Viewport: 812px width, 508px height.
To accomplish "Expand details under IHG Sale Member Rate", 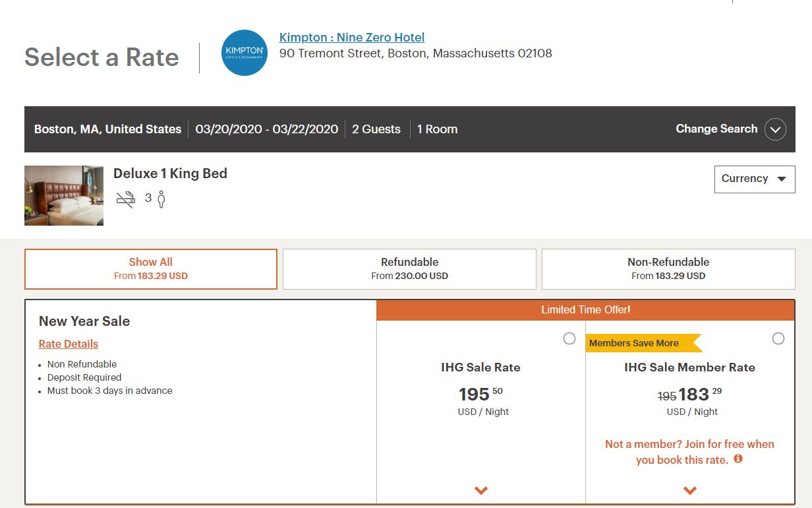I will 690,490.
